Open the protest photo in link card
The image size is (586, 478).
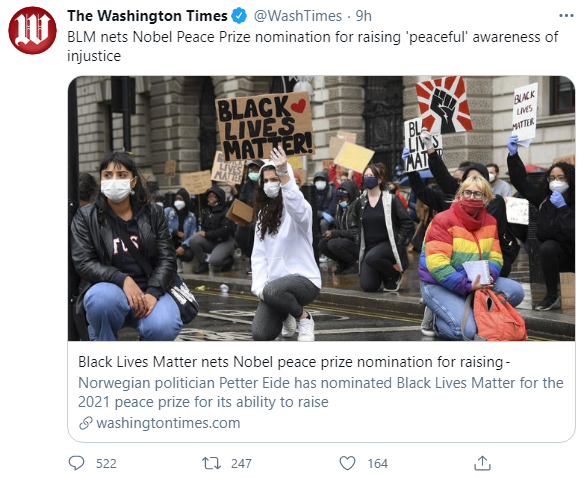tap(321, 208)
